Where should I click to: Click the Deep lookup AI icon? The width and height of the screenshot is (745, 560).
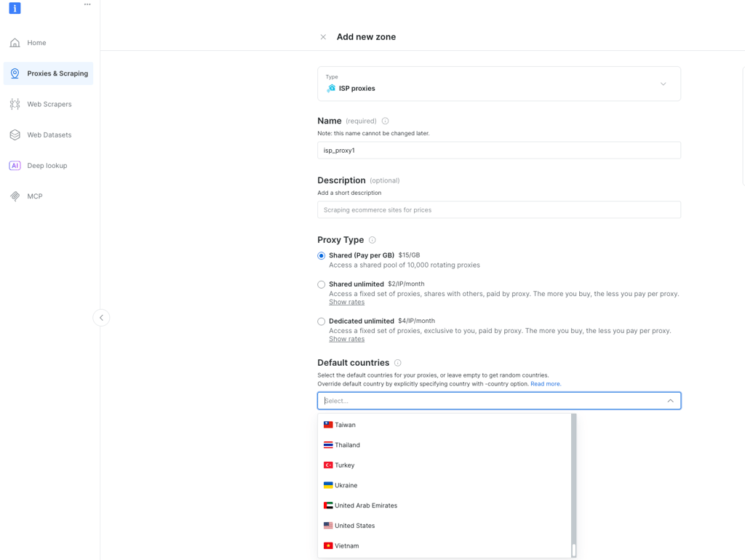tap(15, 166)
